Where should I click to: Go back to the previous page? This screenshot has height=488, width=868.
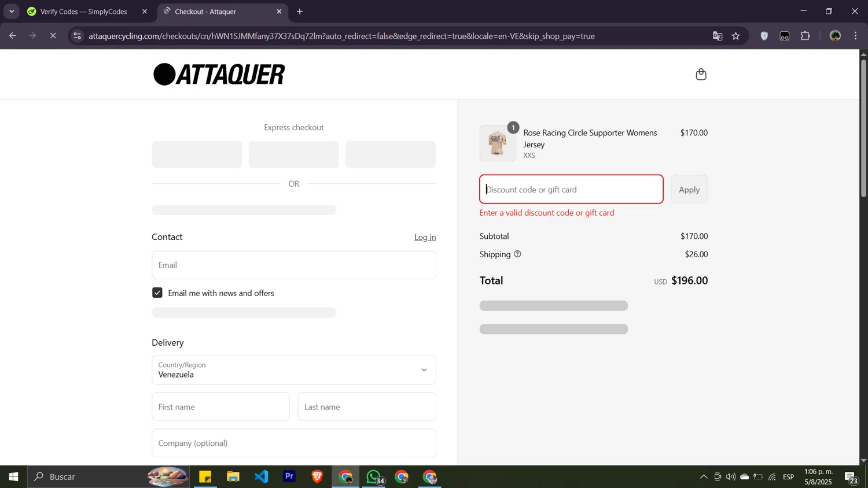coord(12,36)
